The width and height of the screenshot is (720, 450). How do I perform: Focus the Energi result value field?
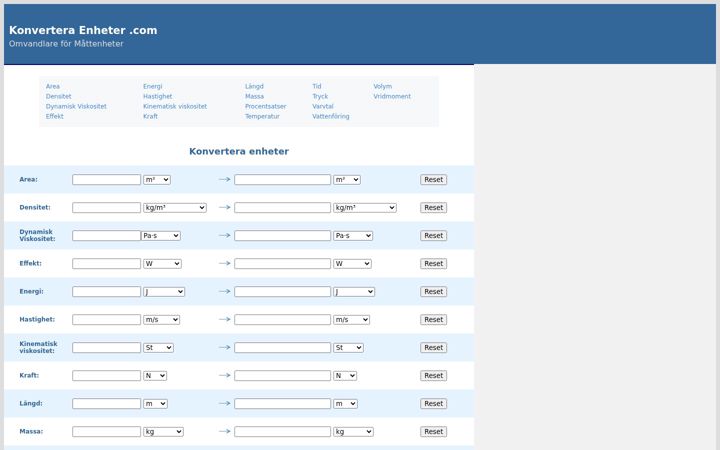282,292
